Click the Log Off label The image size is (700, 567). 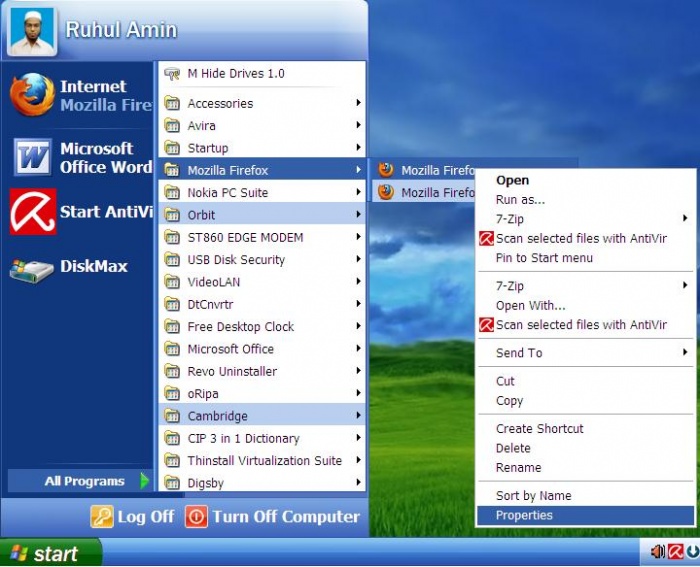pyautogui.click(x=146, y=517)
